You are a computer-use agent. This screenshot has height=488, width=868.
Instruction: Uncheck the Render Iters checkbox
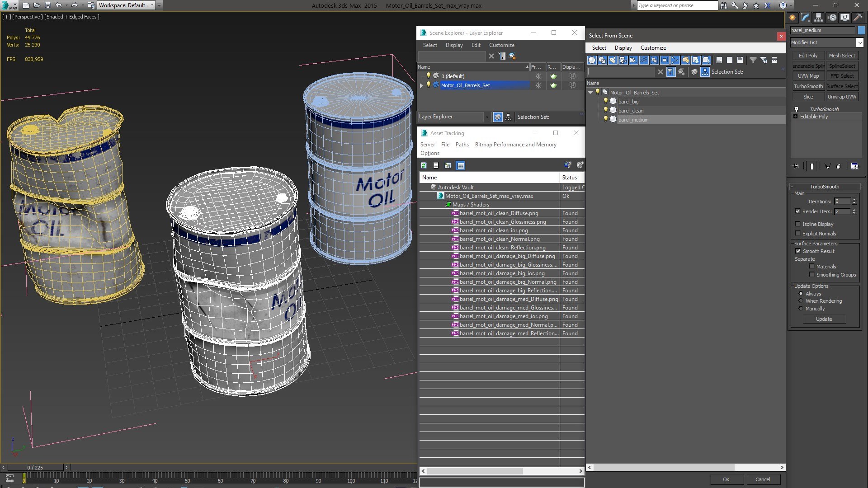coord(798,211)
